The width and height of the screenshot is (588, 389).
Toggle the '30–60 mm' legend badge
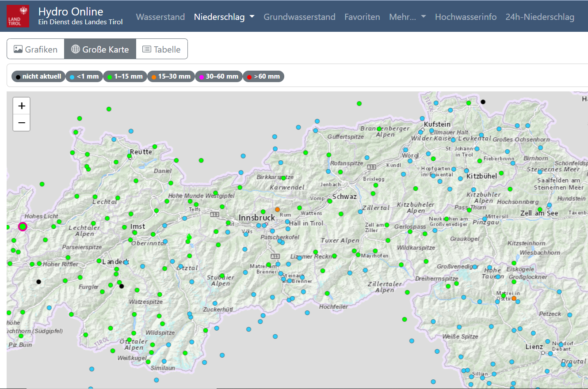click(219, 76)
